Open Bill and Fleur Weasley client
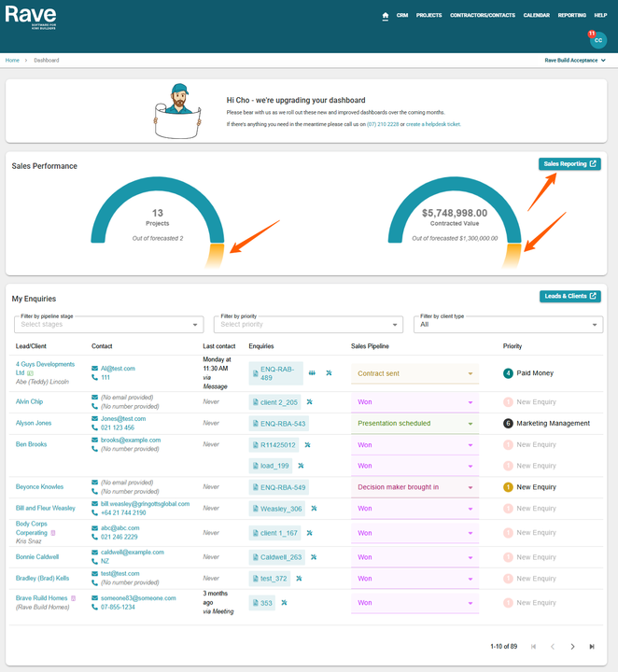 pyautogui.click(x=46, y=508)
